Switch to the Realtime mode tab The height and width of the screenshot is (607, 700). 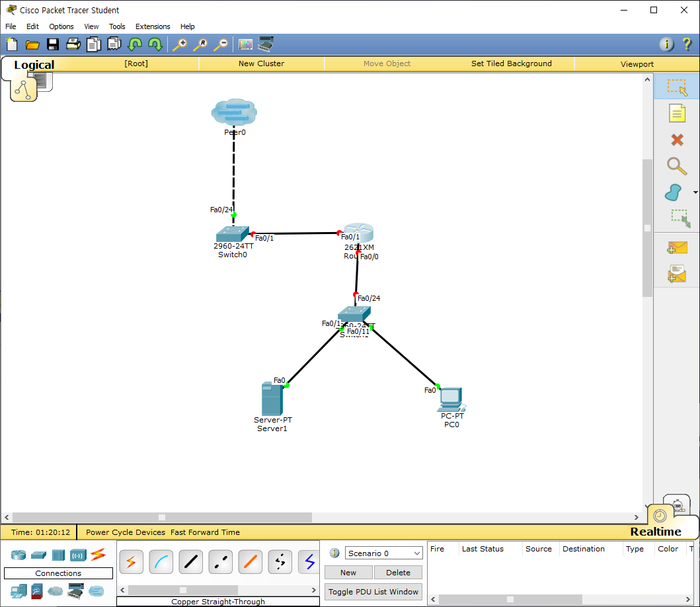(x=655, y=532)
